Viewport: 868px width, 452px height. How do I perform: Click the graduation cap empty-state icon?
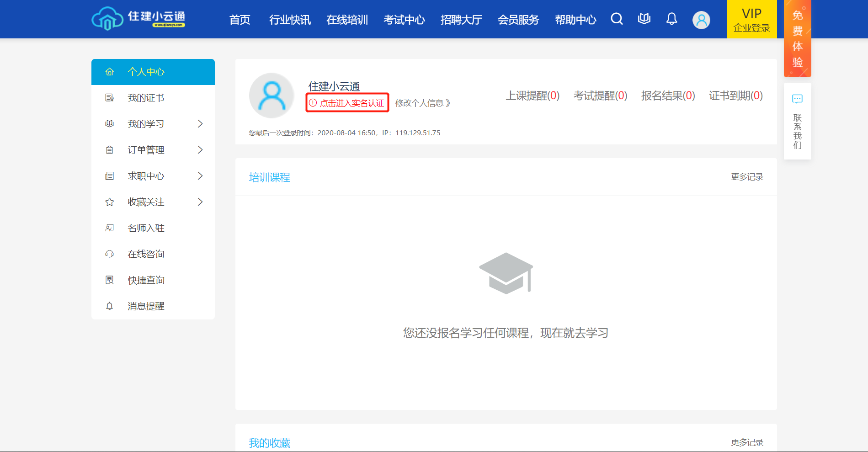(506, 273)
